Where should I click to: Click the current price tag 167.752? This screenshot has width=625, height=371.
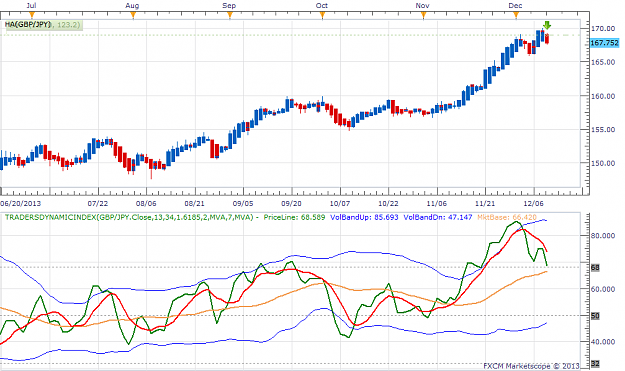pyautogui.click(x=604, y=43)
